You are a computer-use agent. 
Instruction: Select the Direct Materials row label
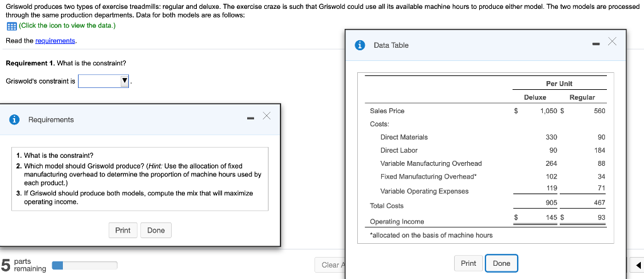[404, 137]
